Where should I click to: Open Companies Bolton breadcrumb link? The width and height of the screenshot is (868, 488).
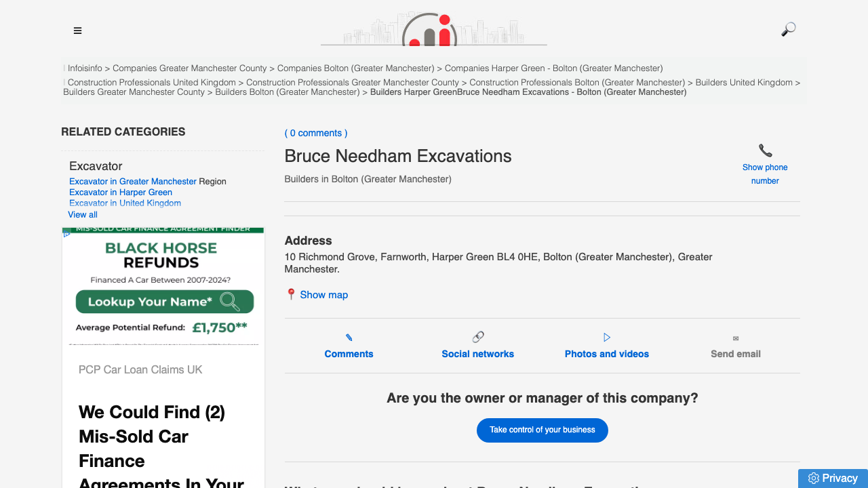click(355, 68)
